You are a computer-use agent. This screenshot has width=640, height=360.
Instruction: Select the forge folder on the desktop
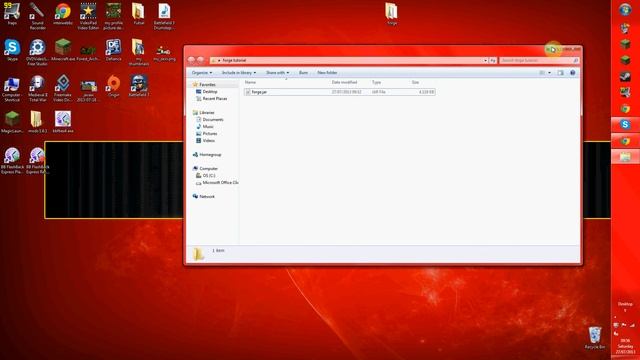[x=391, y=13]
